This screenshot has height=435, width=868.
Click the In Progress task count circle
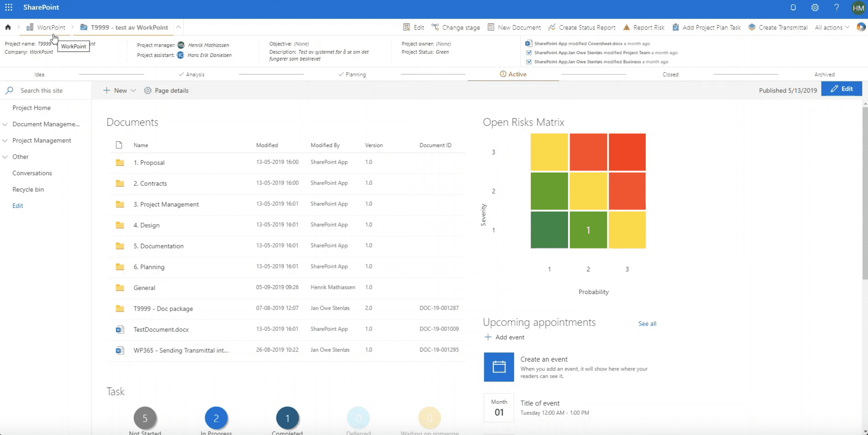click(216, 418)
